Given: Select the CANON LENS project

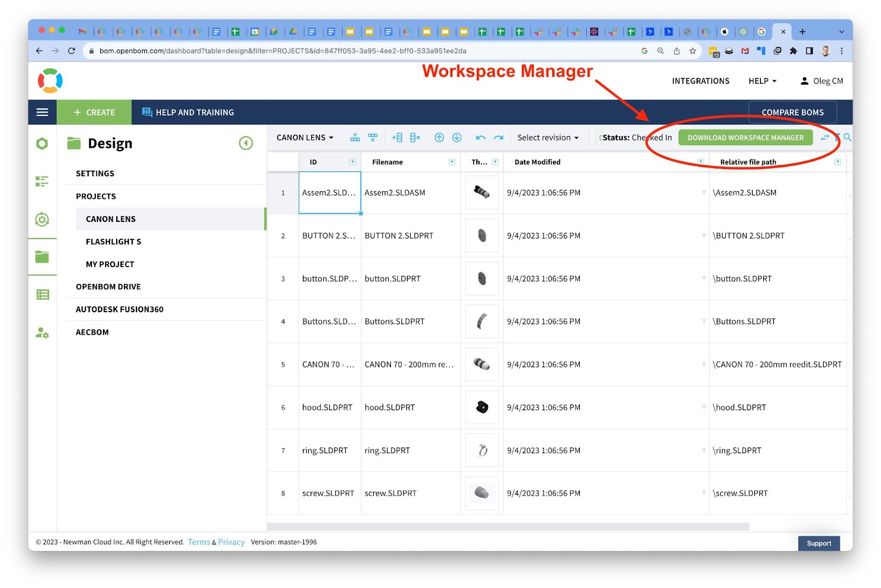Looking at the screenshot, I should click(171, 219).
